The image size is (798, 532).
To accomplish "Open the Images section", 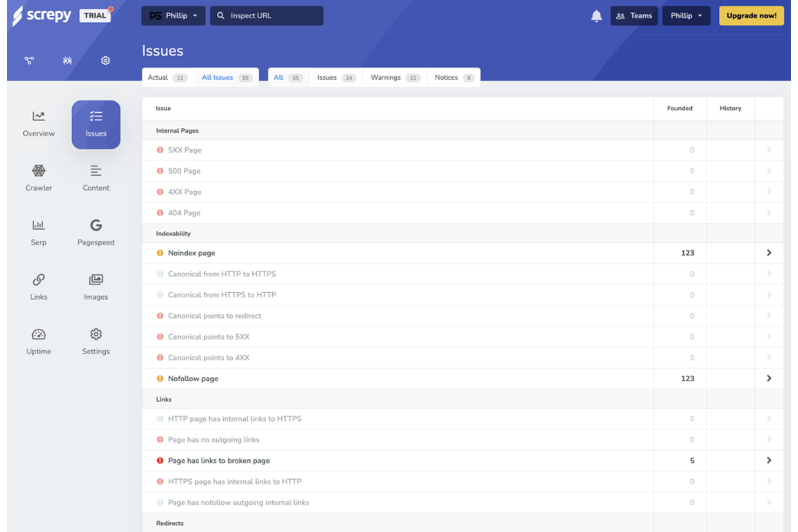I will (x=96, y=287).
